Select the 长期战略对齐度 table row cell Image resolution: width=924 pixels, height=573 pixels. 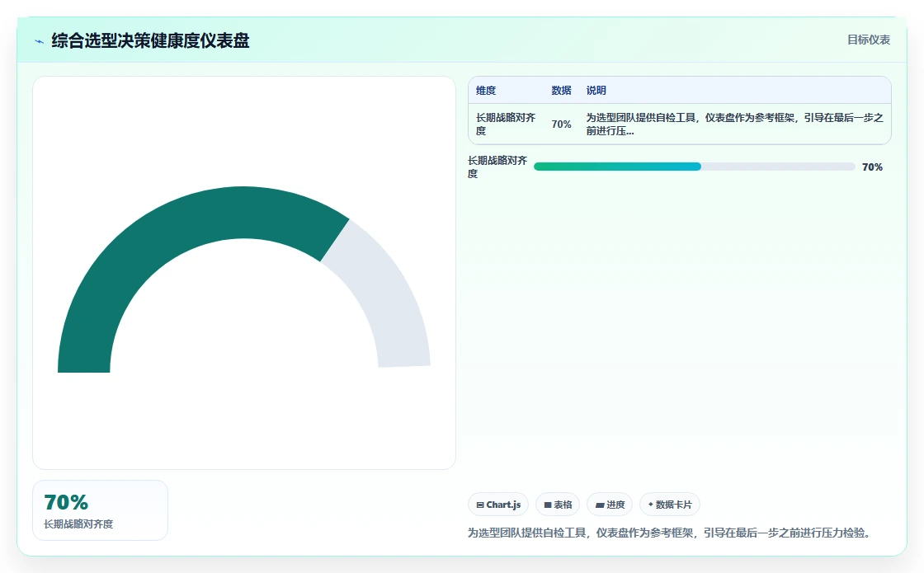(x=507, y=124)
